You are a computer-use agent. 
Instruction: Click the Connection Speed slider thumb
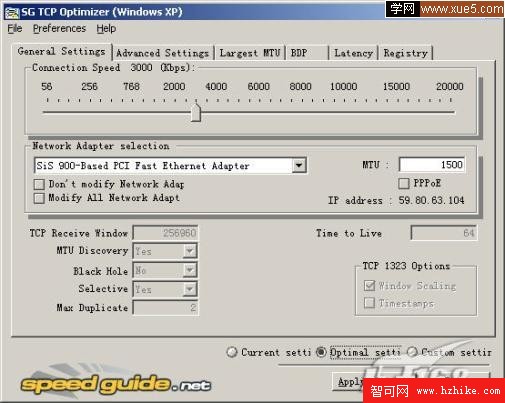[x=196, y=113]
